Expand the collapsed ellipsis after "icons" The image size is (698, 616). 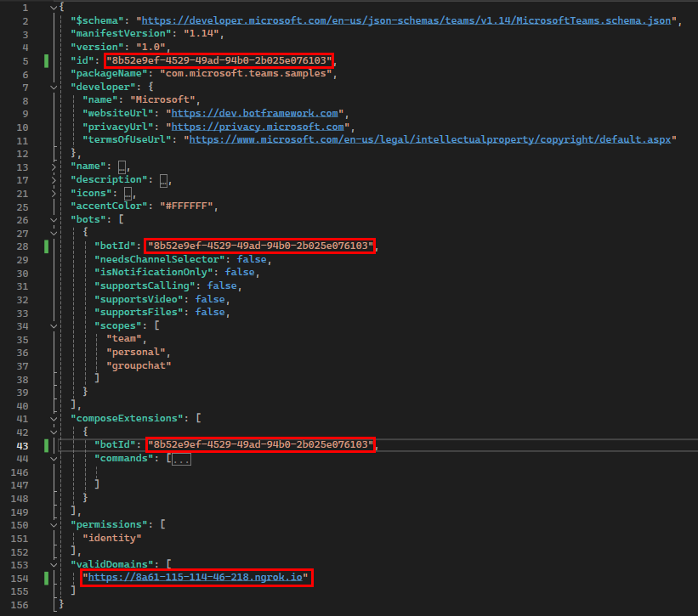(128, 194)
